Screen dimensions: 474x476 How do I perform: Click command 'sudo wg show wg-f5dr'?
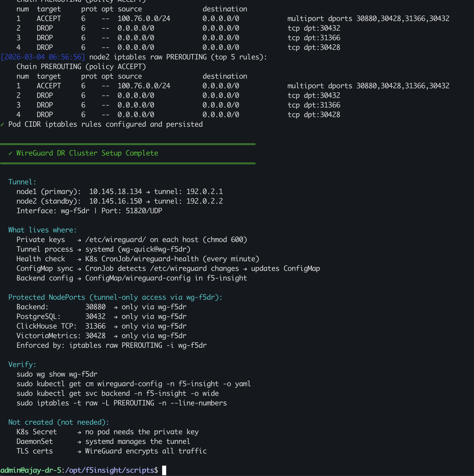click(57, 374)
